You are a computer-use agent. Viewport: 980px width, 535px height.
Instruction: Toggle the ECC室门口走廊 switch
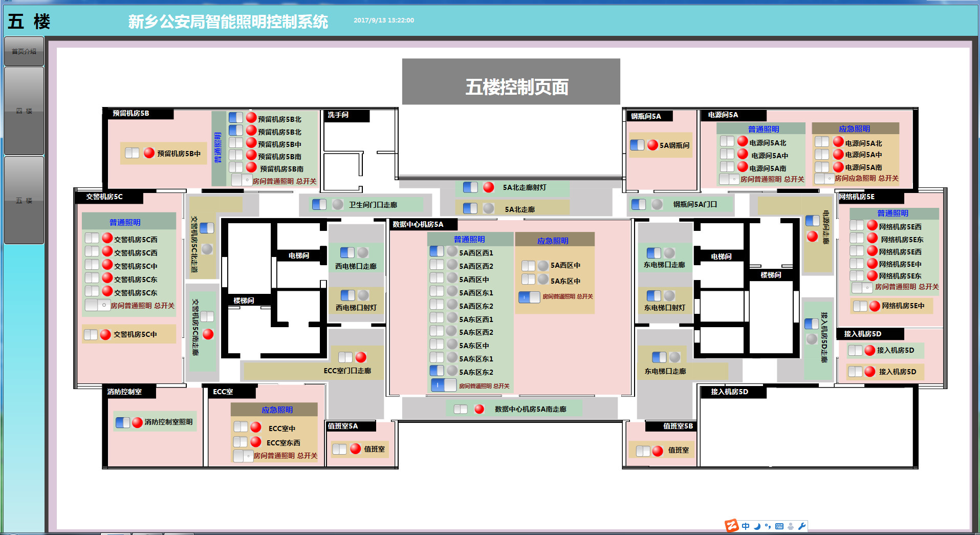[345, 357]
